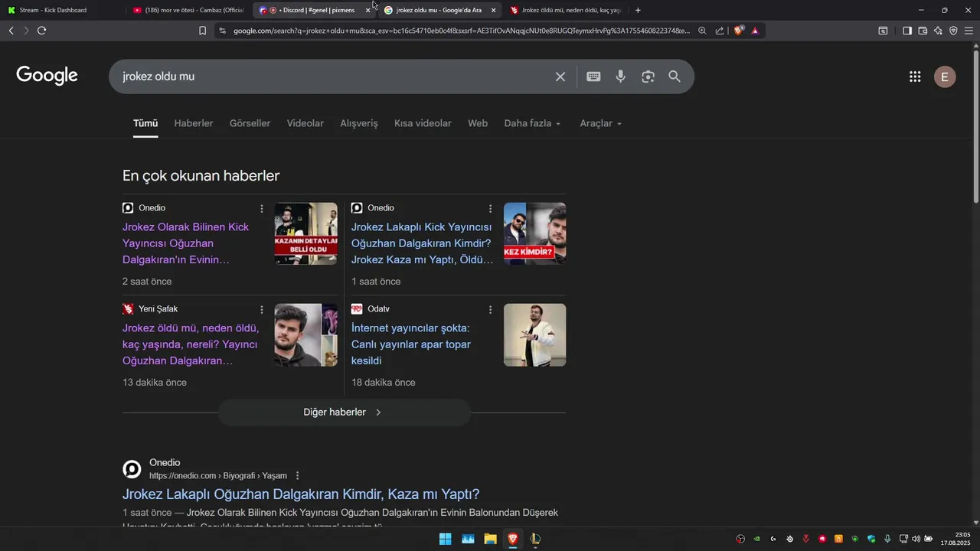Switch to the 'Videolar' tab
This screenshot has width=980, height=551.
(305, 123)
